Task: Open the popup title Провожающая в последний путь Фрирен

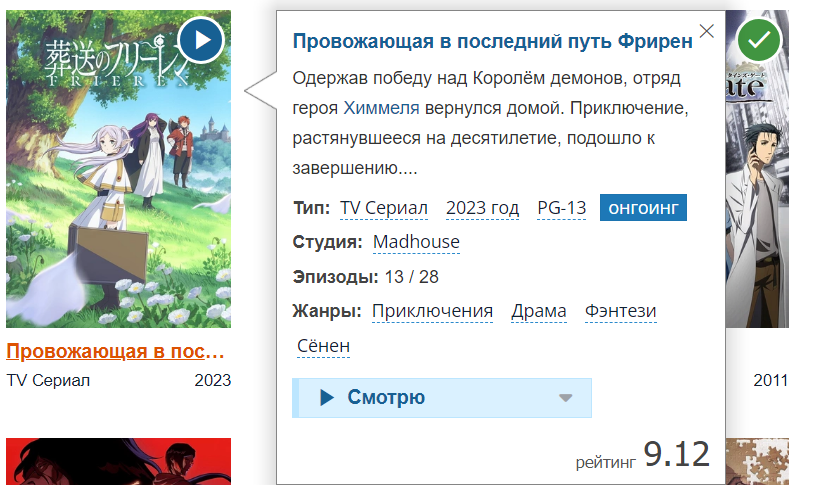Action: [492, 41]
